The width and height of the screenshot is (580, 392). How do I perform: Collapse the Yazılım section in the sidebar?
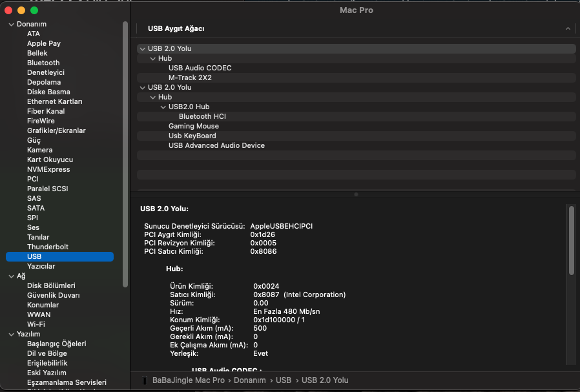[12, 335]
